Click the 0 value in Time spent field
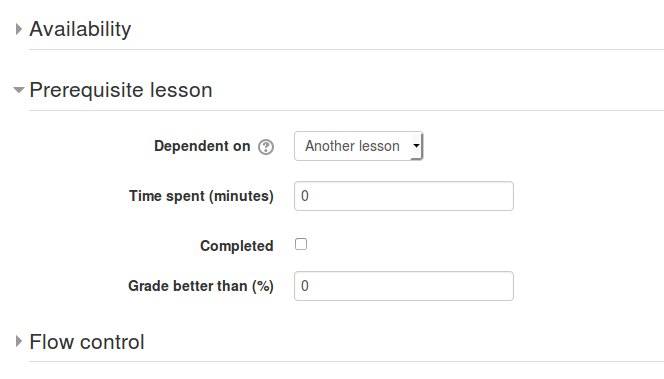The image size is (664, 379). click(x=305, y=196)
